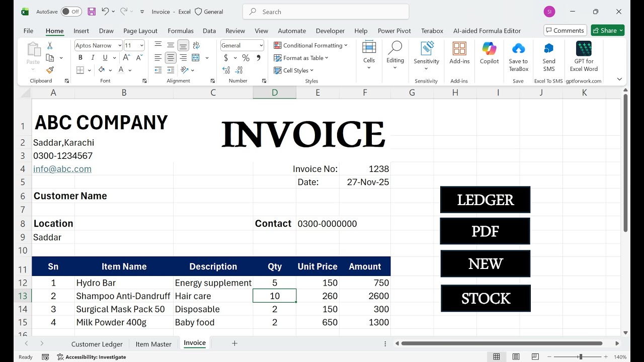Toggle Underline formatting
The width and height of the screenshot is (644, 362).
point(104,58)
